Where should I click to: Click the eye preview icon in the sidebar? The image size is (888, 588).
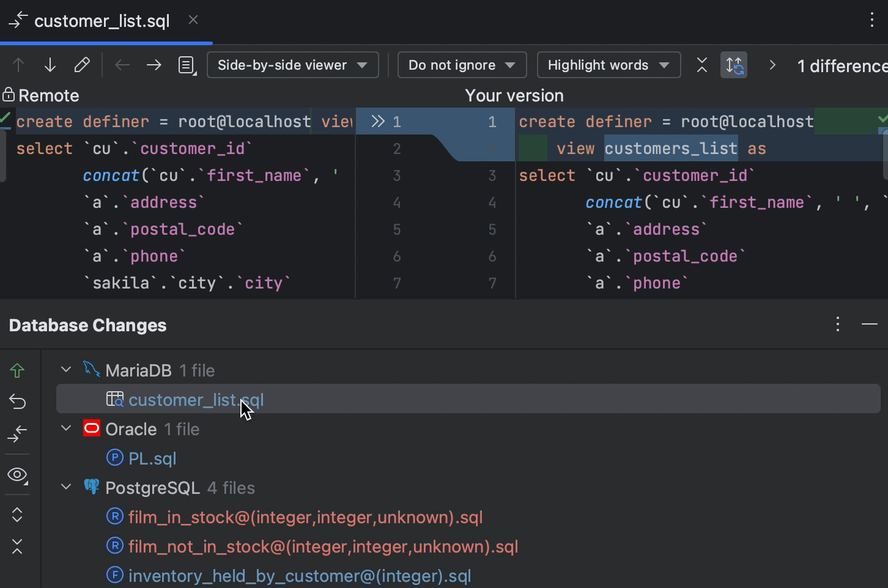coord(17,475)
